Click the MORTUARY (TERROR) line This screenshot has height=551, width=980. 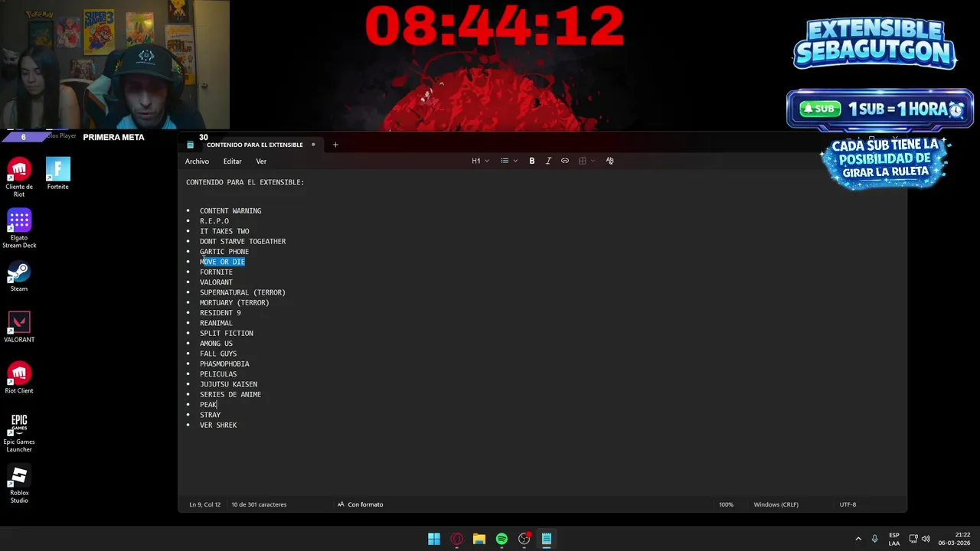tap(234, 303)
